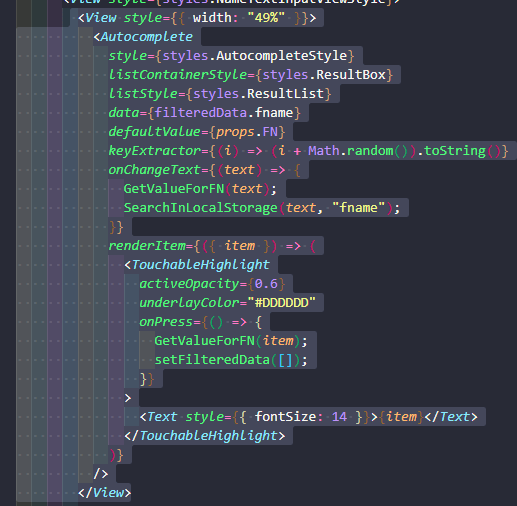This screenshot has height=506, width=517.
Task: Click renderItem attribute name
Action: (x=147, y=246)
